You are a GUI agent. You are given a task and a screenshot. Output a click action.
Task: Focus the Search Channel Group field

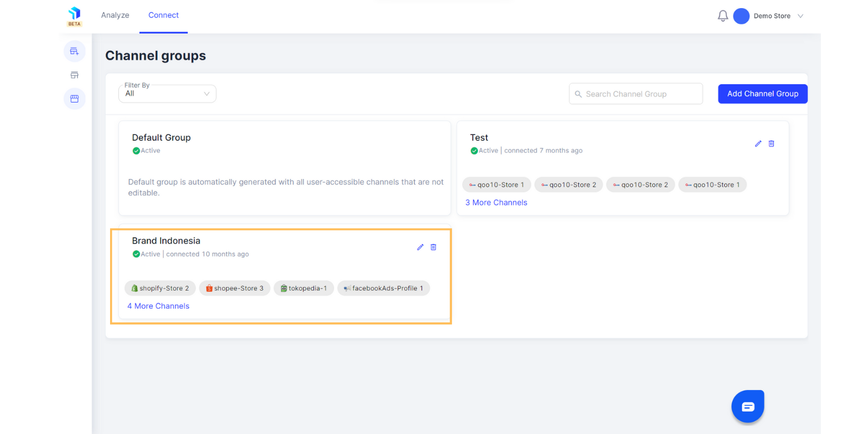636,94
